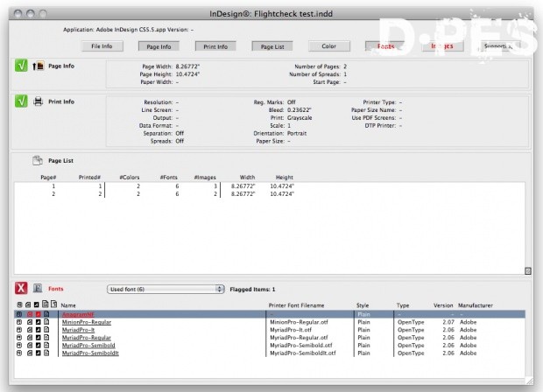Open the MyriadPro-SemiboldIt font link
Screen dimensions: 543x392
[x=90, y=353]
